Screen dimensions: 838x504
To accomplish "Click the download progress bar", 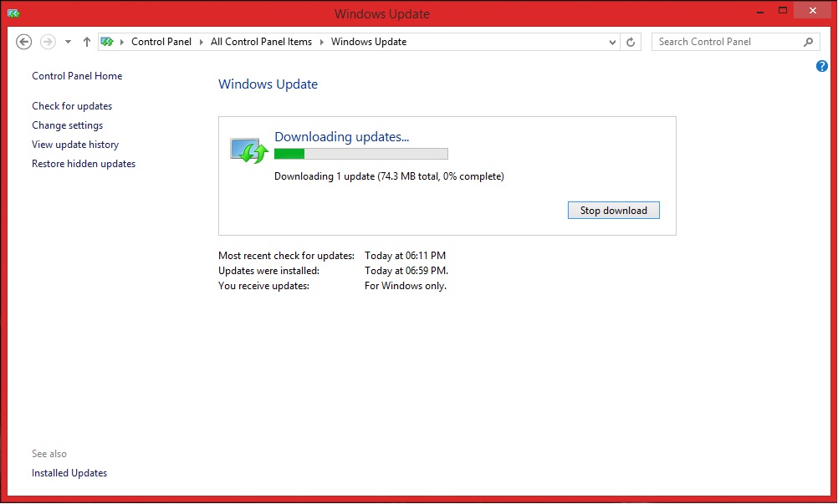I will [361, 155].
